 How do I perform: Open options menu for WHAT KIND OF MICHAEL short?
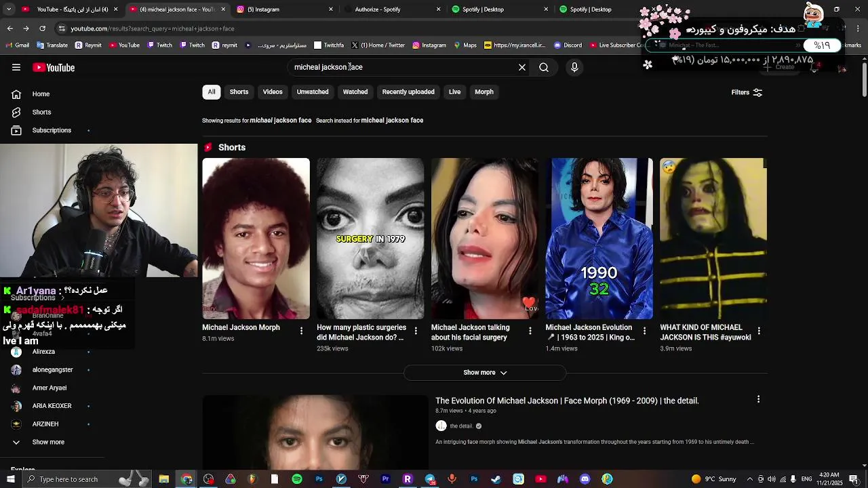click(759, 331)
